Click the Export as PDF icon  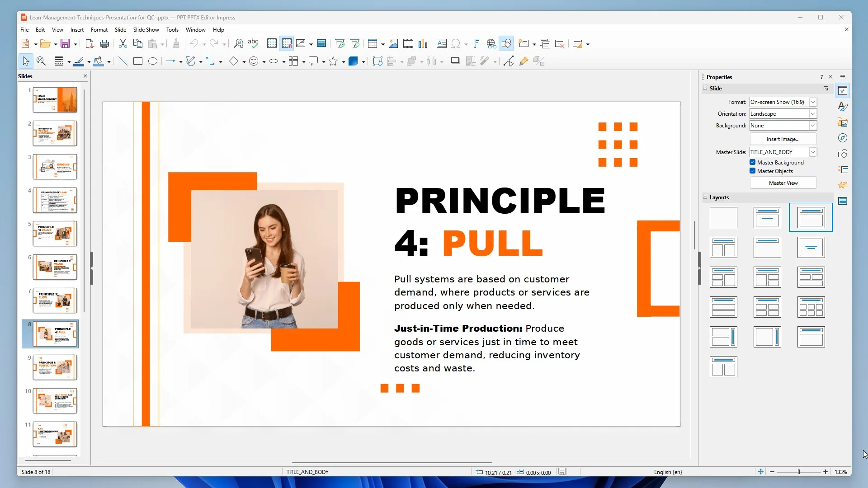[90, 44]
